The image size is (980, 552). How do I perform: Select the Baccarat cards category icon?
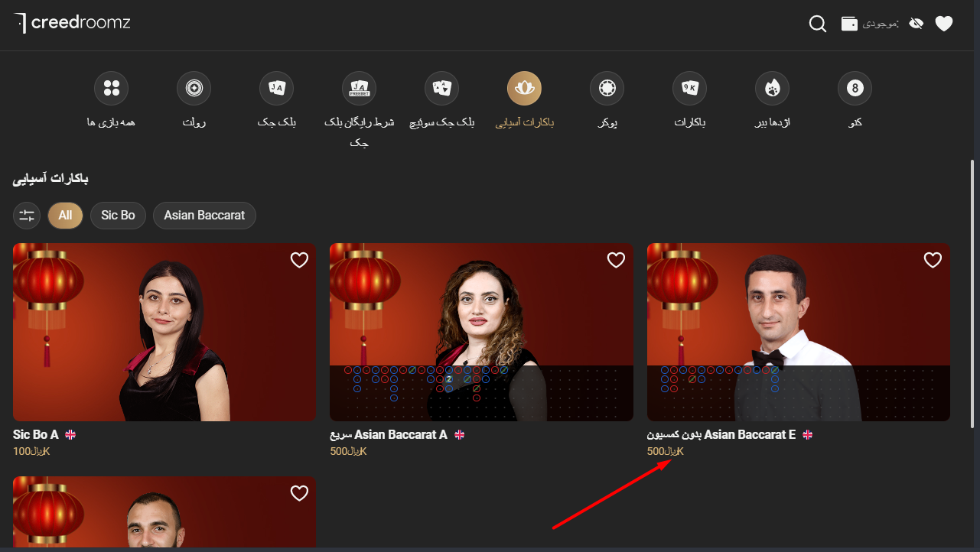(x=689, y=89)
